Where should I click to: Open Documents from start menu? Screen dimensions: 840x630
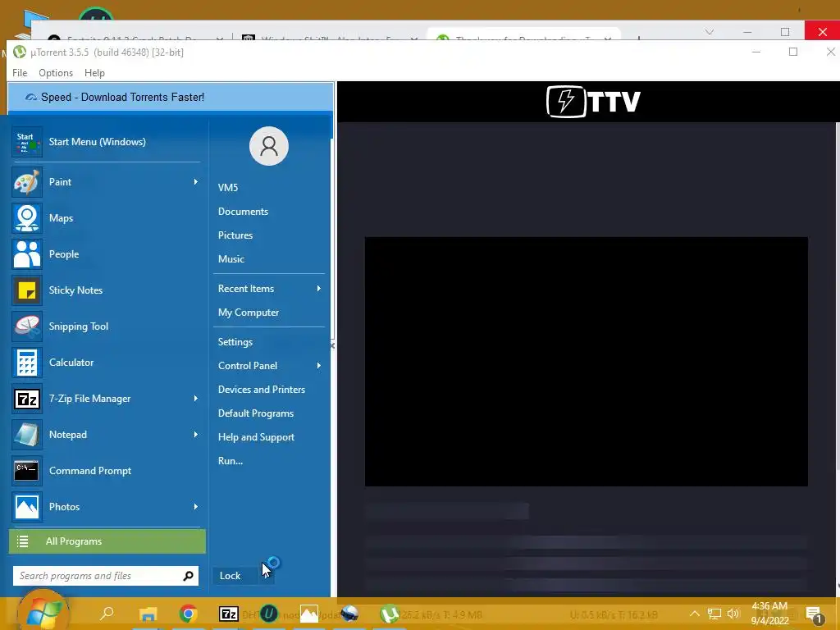coord(243,212)
